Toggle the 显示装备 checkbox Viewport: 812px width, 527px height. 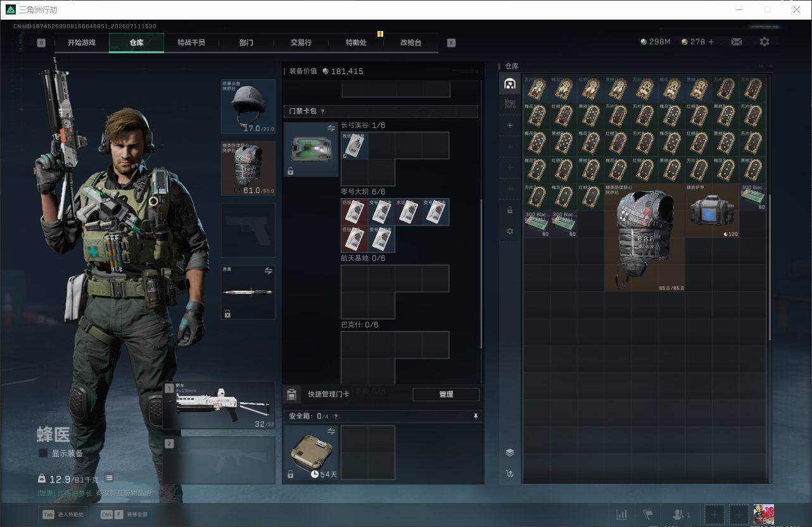pos(43,453)
